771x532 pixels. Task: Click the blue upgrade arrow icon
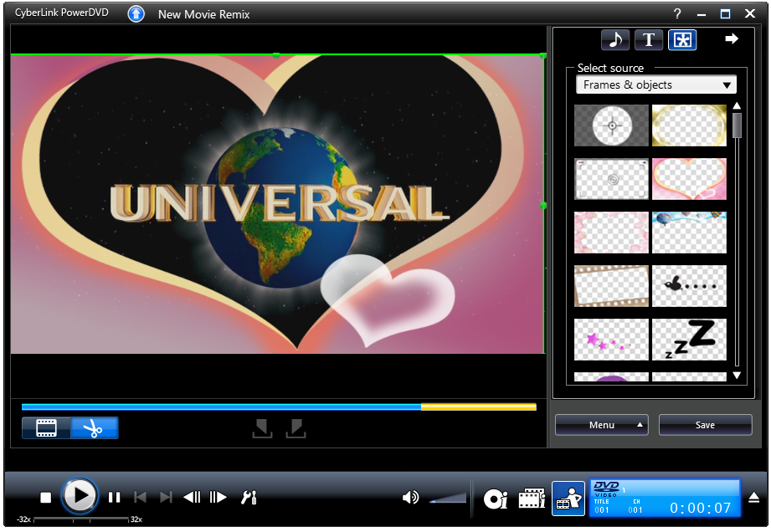136,13
